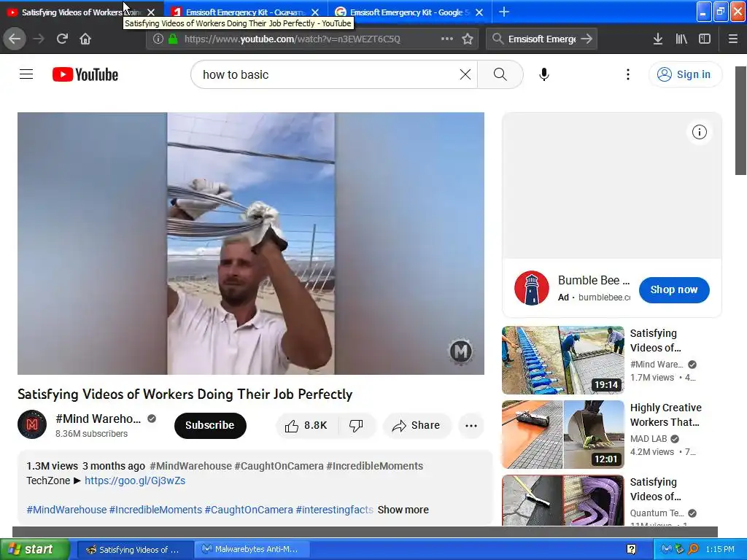Open a new browser tab

pos(504,12)
